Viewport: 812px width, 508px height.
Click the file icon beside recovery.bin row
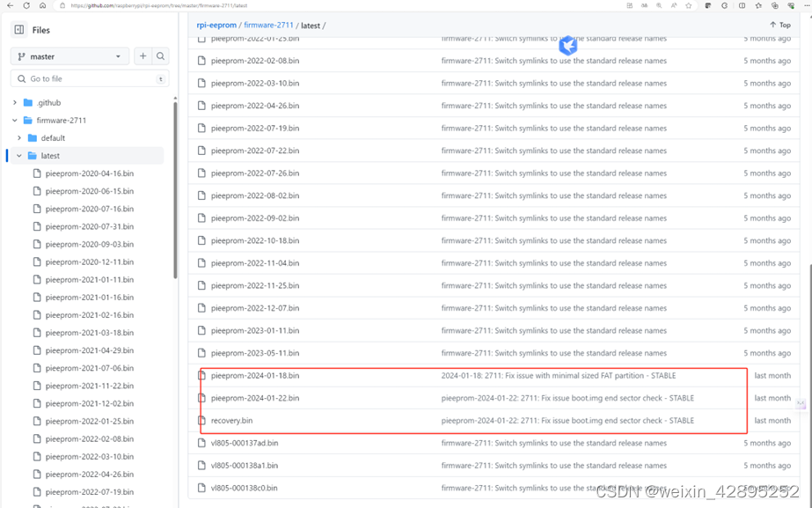tap(201, 420)
